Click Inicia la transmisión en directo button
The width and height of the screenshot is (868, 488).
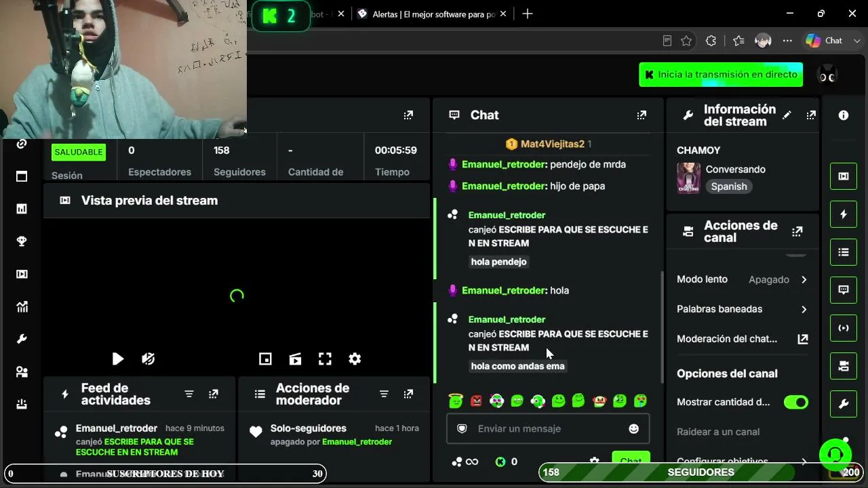721,75
